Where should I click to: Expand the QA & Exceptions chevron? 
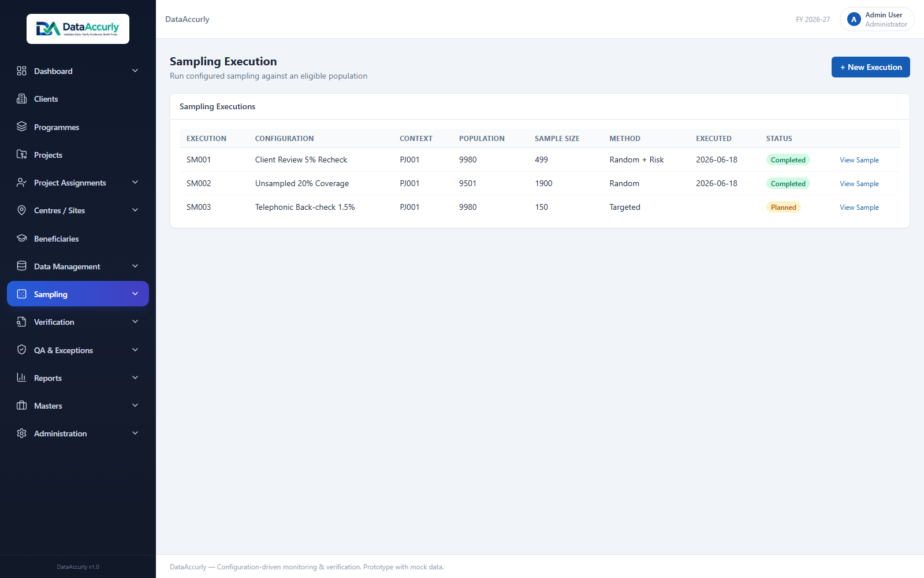[135, 350]
